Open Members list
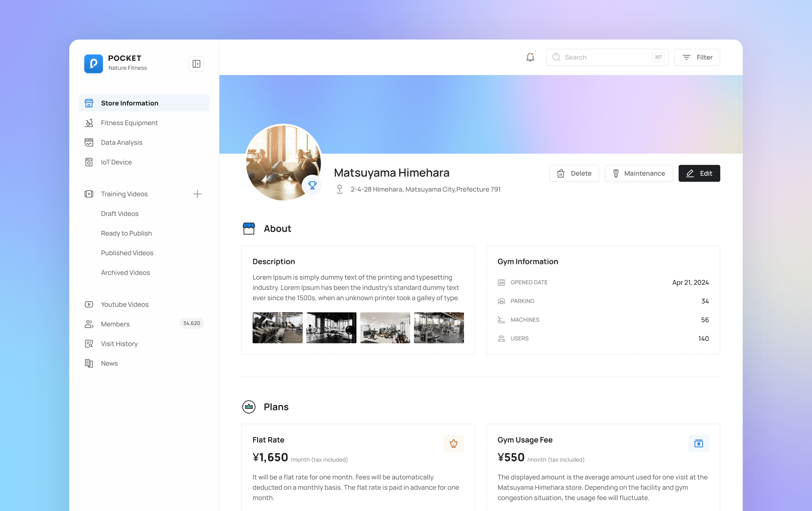This screenshot has height=511, width=812. pyautogui.click(x=144, y=324)
